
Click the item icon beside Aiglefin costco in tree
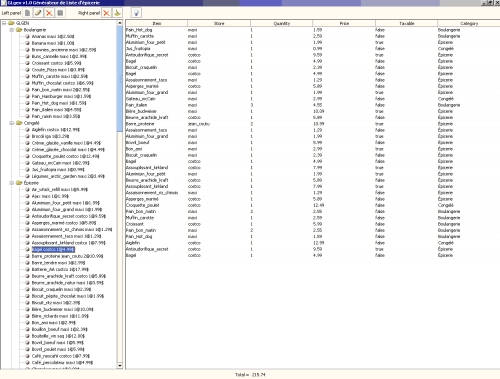[x=28, y=130]
